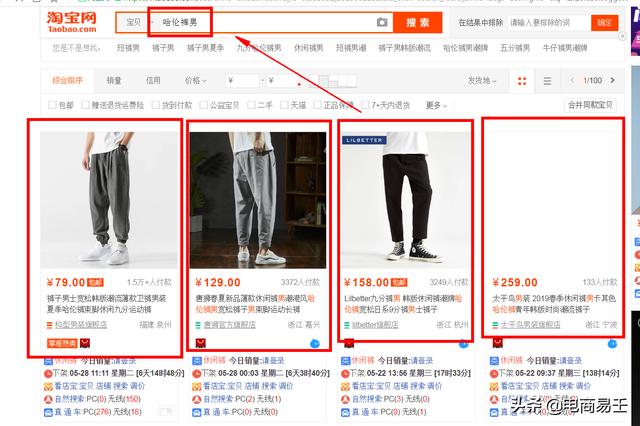Click clock icon beside 下架 05-22 13:56
This screenshot has height=426, width=640.
(x=345, y=373)
